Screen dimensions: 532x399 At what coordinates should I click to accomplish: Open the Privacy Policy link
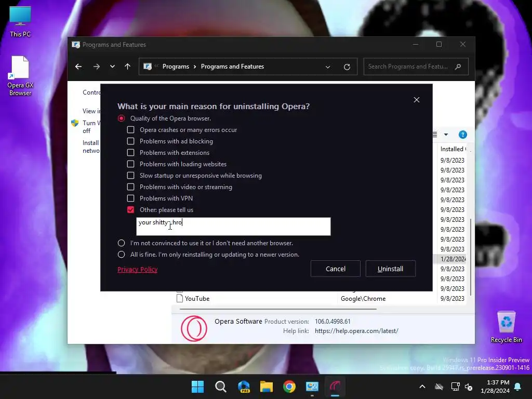click(137, 270)
